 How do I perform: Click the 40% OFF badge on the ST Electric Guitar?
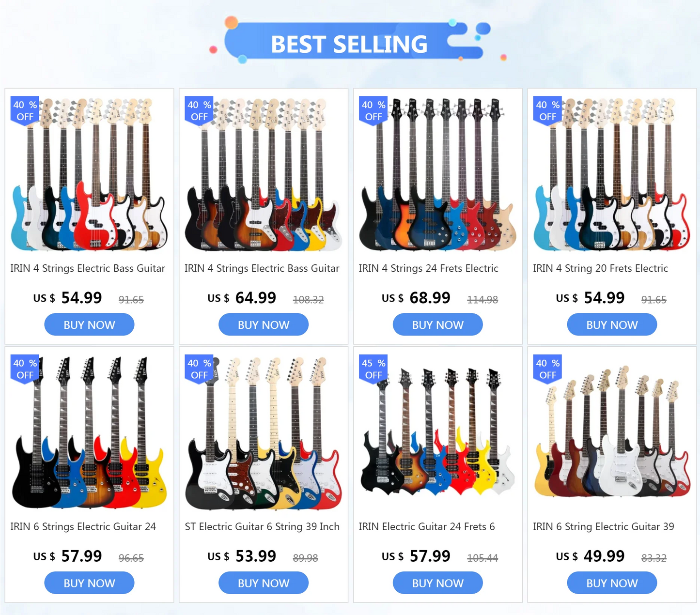[x=199, y=369]
